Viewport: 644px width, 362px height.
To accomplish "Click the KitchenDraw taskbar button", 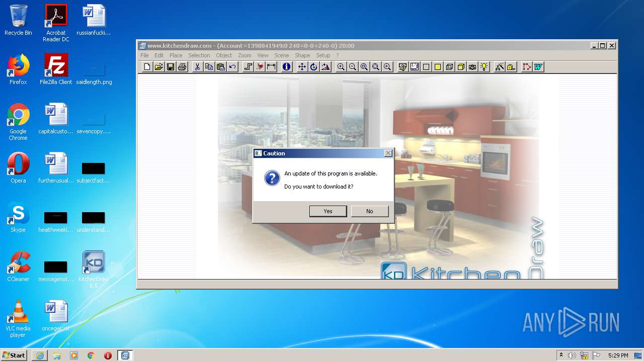I will 125,355.
